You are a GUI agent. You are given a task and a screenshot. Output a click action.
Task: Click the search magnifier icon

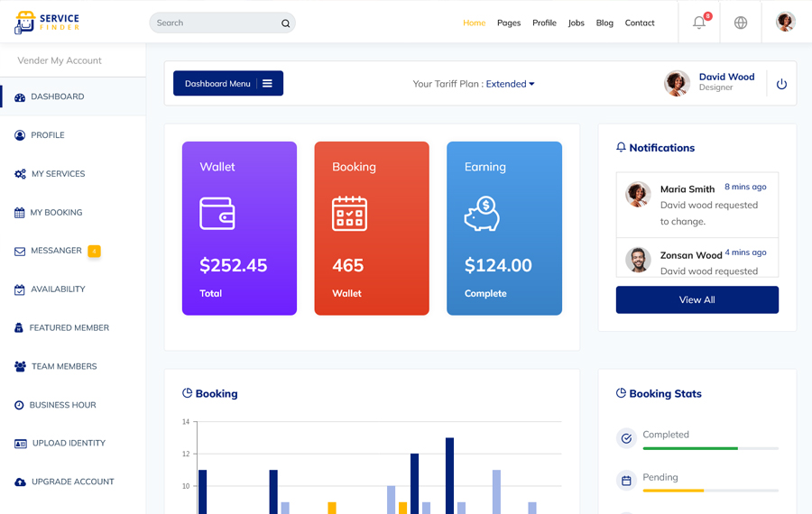[286, 23]
